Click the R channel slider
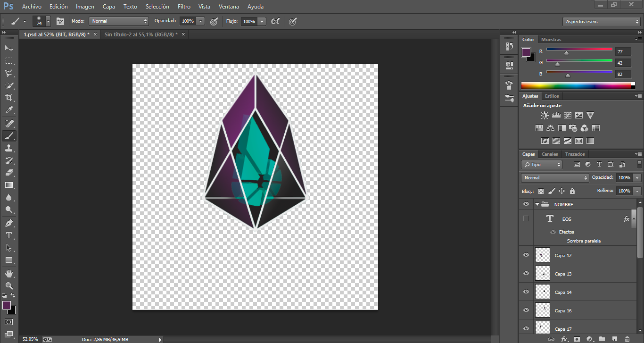The image size is (644, 343). [x=579, y=50]
